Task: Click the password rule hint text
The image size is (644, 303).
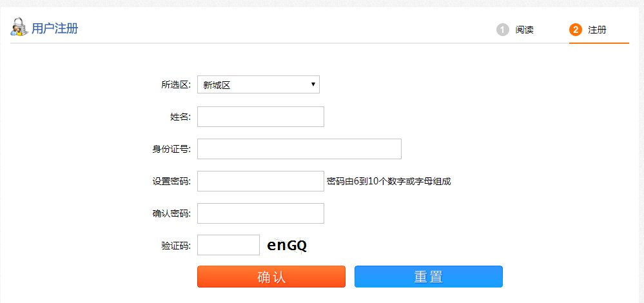Action: pyautogui.click(x=389, y=181)
